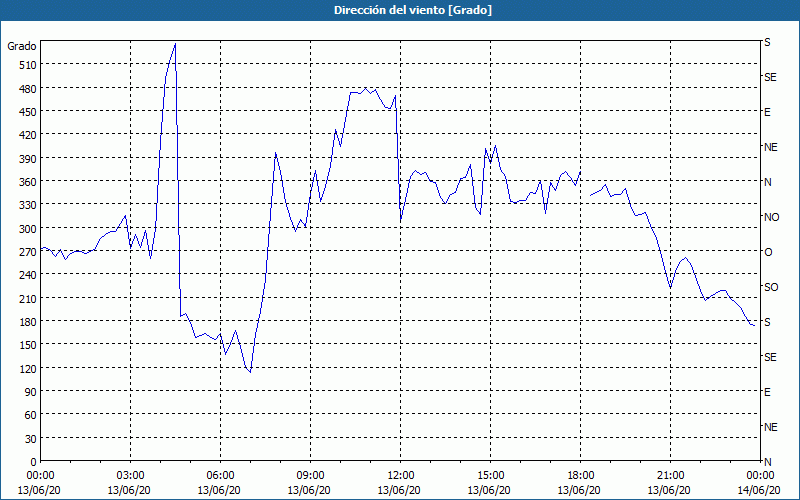Click the N compass label at the 0 level
Screen dimensions: 800x500
coord(767,462)
